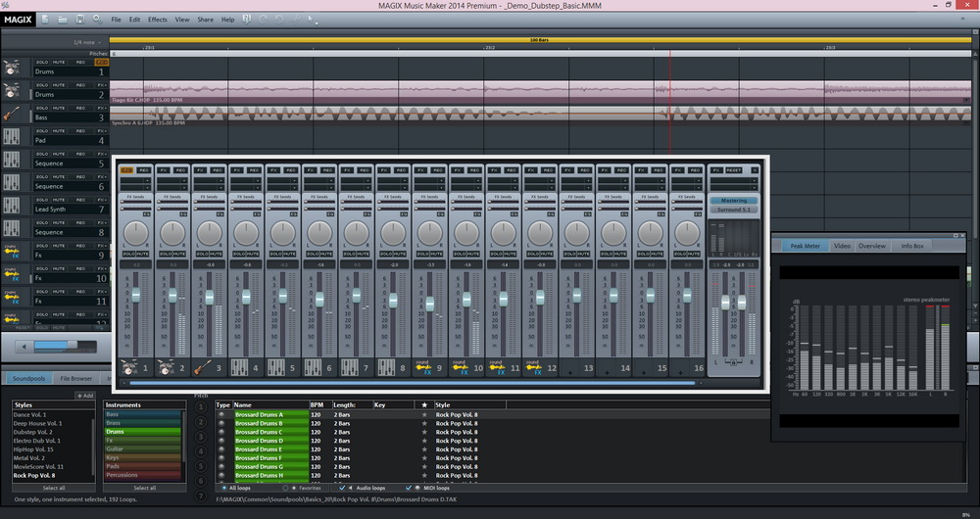Click the RESET button on master channel
This screenshot has height=519, width=980.
pyautogui.click(x=734, y=169)
